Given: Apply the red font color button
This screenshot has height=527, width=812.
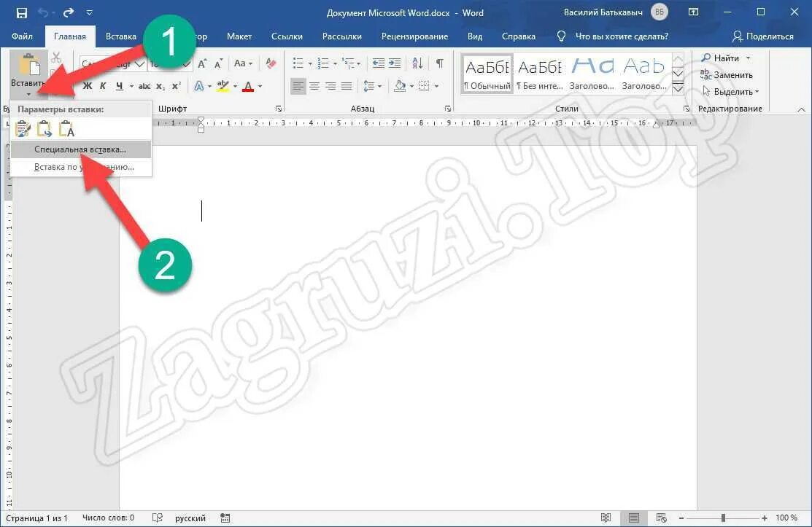Looking at the screenshot, I should [248, 86].
